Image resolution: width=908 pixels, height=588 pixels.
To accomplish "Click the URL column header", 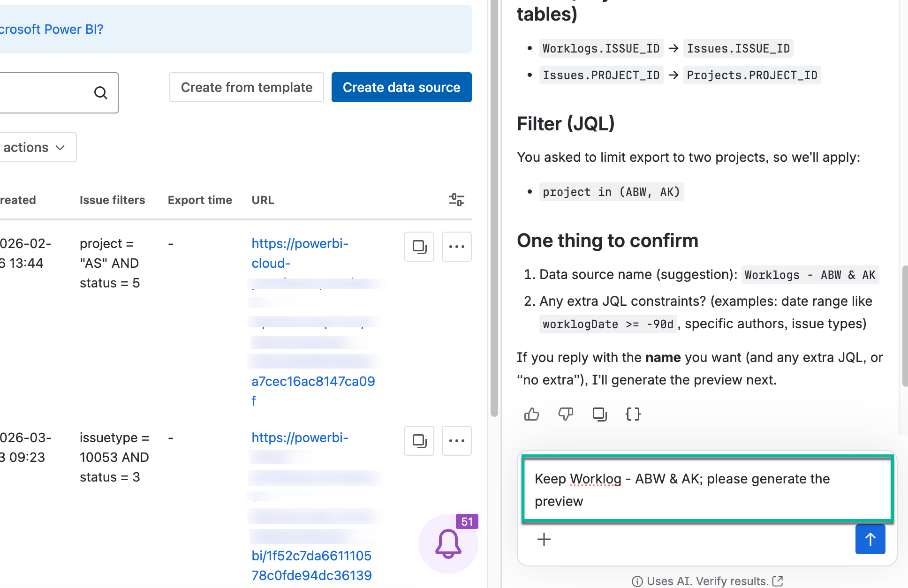I will click(x=263, y=200).
